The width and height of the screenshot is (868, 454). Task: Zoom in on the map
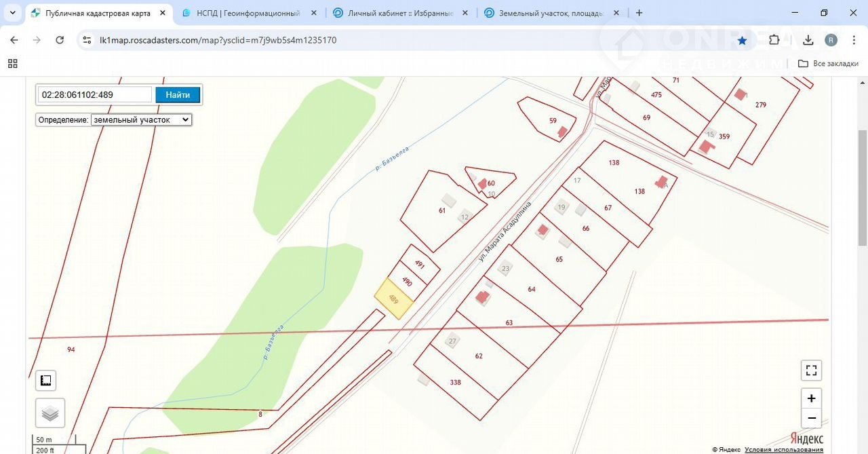(x=811, y=398)
